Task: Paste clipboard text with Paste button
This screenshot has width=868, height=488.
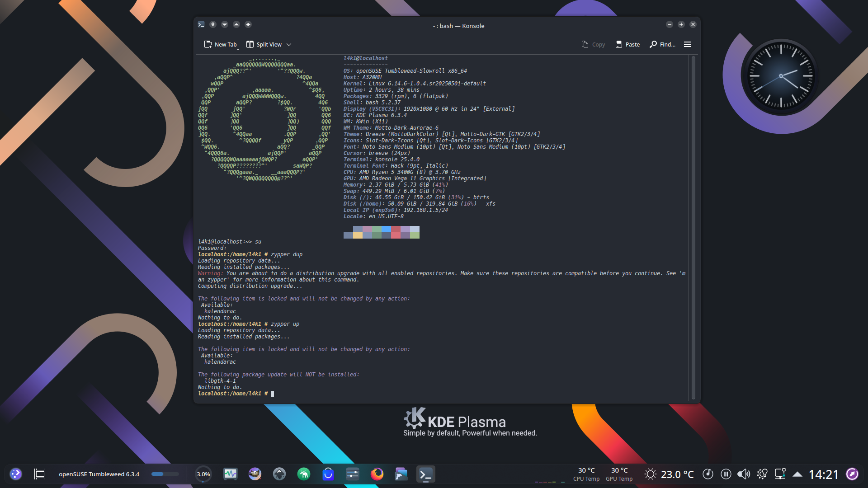Action: [627, 44]
